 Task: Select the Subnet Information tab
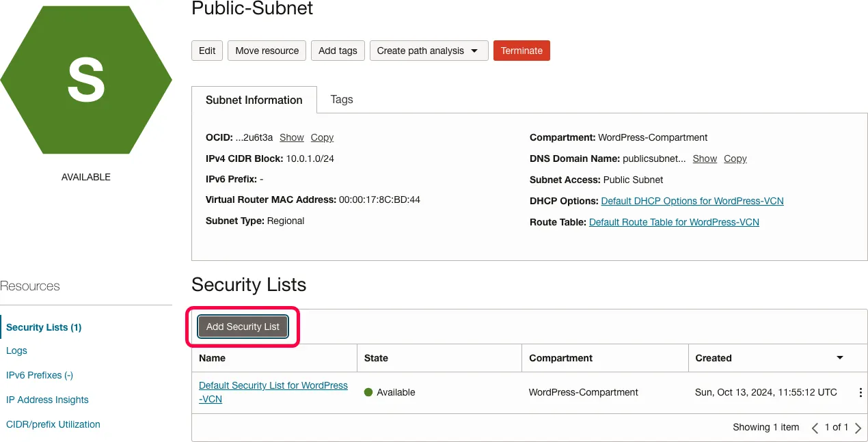click(254, 100)
